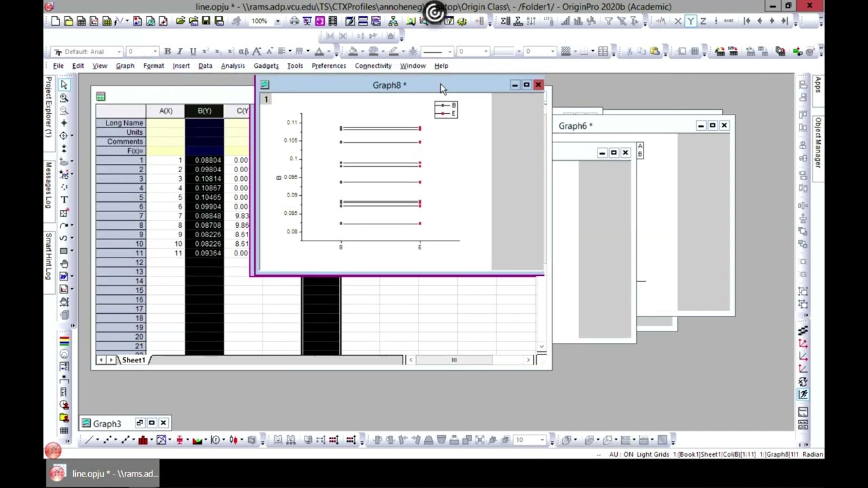The image size is (868, 488).
Task: Open the Preferences menu
Action: (x=329, y=66)
